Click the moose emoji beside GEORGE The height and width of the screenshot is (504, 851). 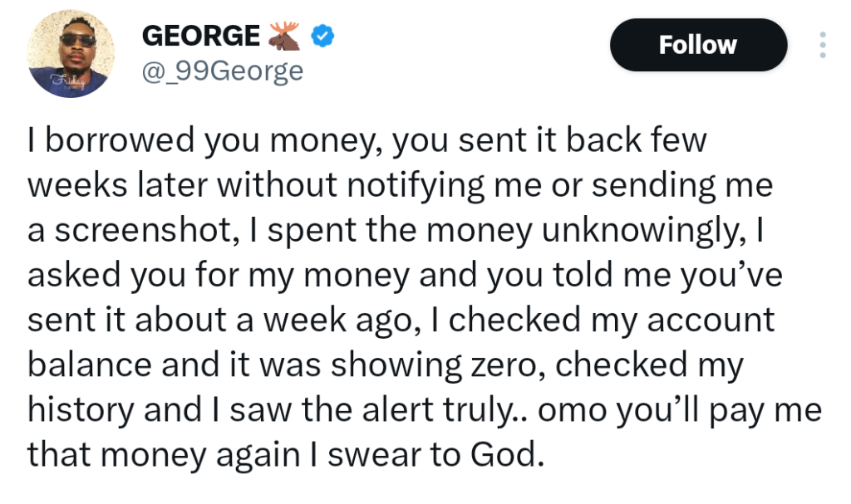tap(286, 35)
